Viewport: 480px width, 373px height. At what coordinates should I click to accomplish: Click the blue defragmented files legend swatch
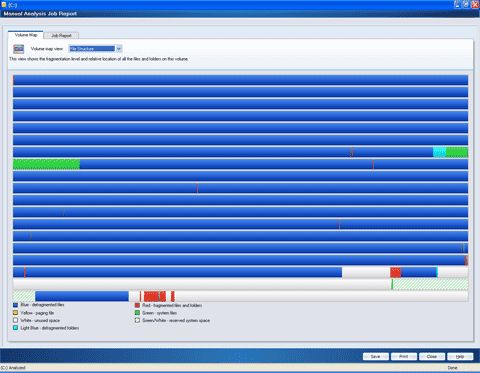click(15, 305)
